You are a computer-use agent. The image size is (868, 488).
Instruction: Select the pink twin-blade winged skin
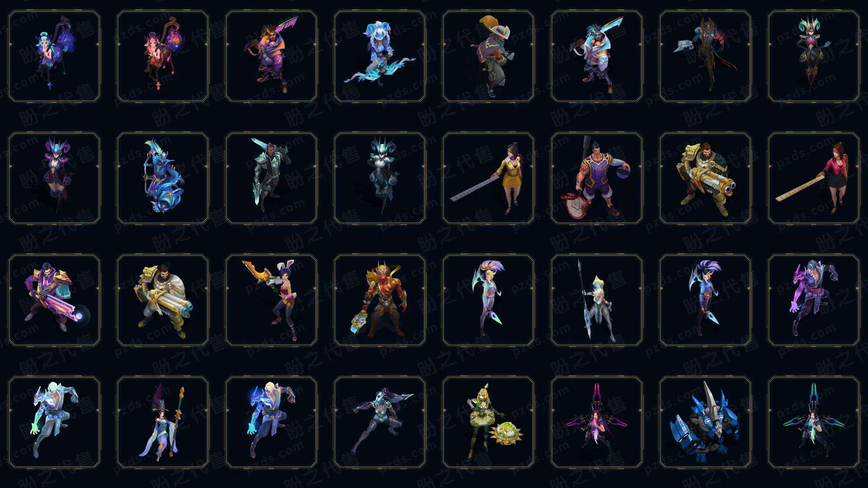click(x=597, y=422)
